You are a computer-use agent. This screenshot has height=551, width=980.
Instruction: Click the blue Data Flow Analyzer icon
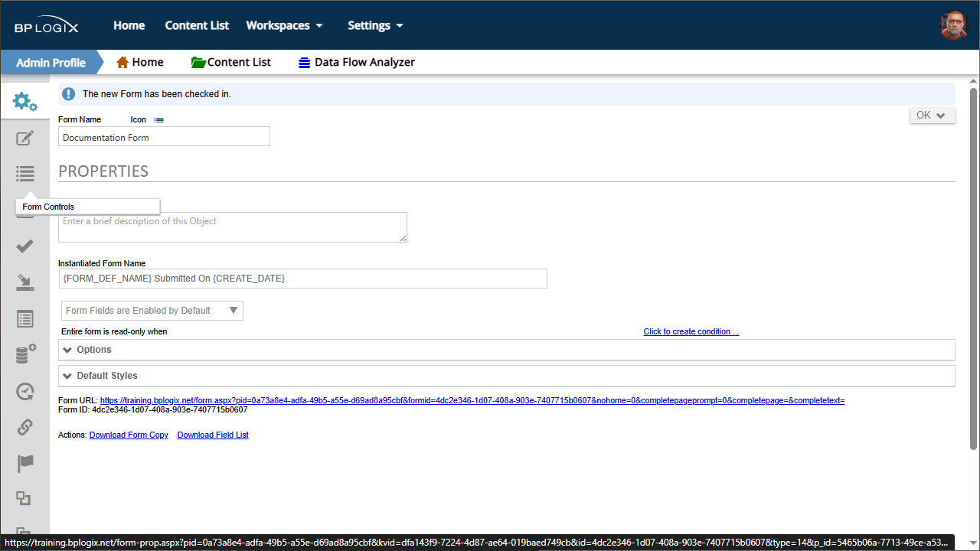point(305,63)
